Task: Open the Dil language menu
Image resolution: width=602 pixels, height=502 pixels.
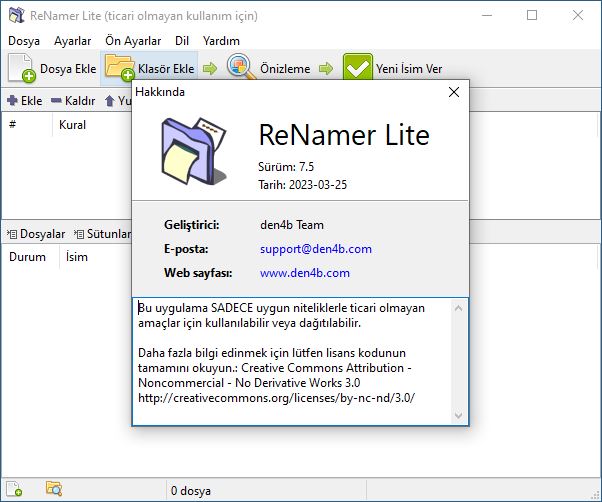Action: coord(182,41)
